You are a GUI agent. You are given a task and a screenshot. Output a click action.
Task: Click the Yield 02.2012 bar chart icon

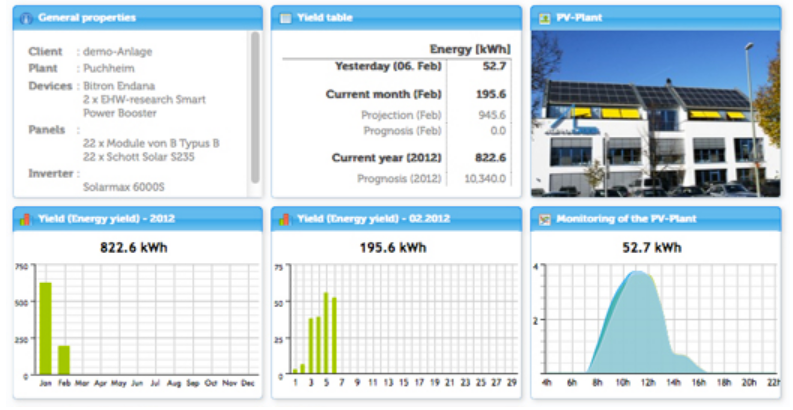click(286, 219)
